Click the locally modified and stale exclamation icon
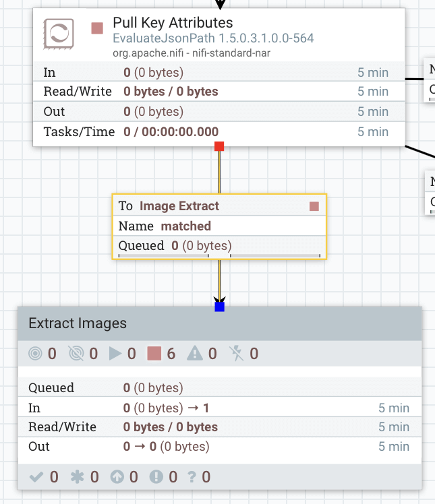Screen dimensions: 435x504 (x=156, y=477)
